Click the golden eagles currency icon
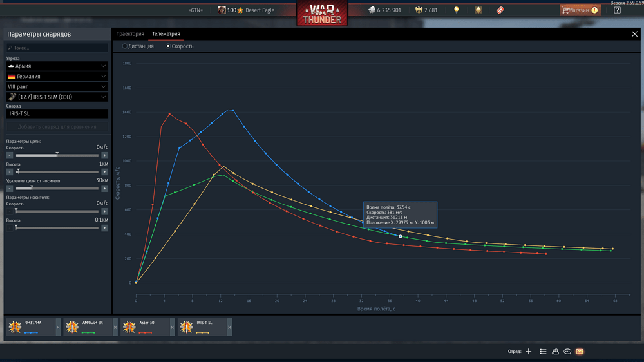This screenshot has width=644, height=362. tap(419, 10)
